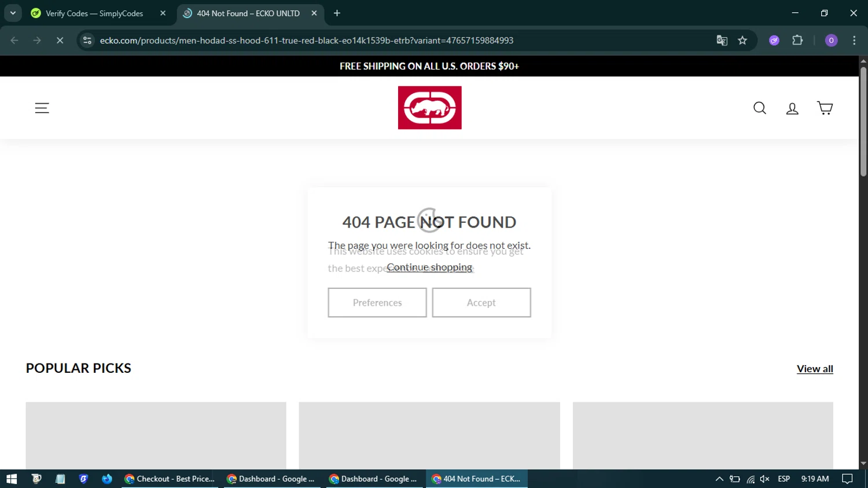Go back to previous page
The width and height of the screenshot is (868, 488).
click(x=14, y=41)
